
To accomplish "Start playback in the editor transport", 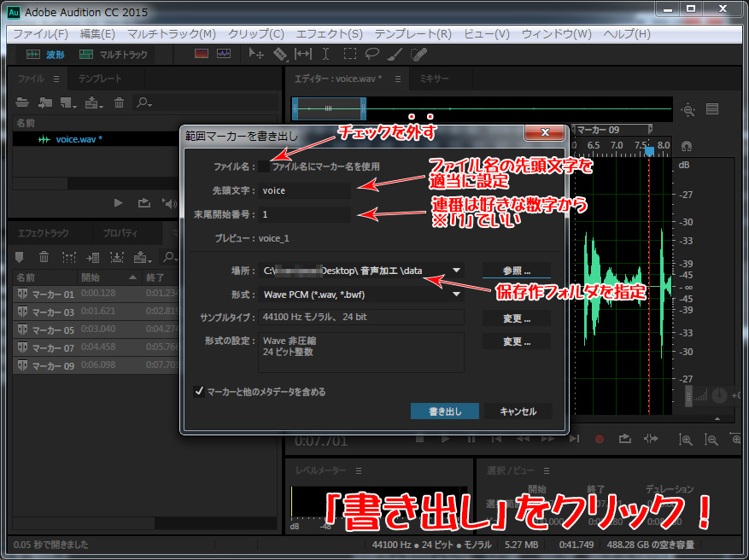I will [x=445, y=440].
